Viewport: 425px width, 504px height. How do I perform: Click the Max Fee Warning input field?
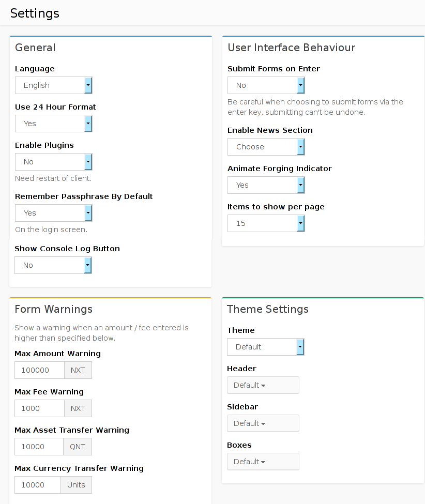(39, 408)
